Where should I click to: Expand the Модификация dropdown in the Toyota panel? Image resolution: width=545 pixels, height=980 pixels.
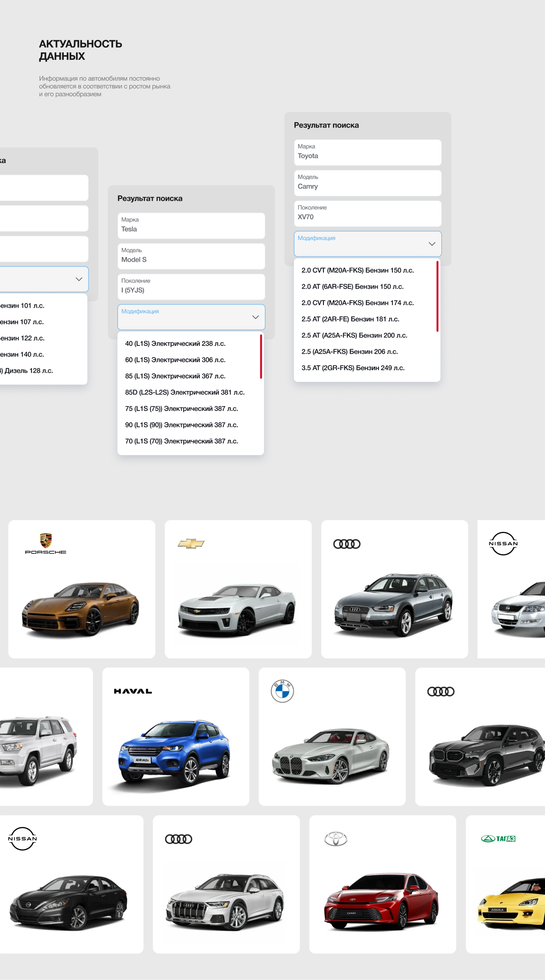368,244
